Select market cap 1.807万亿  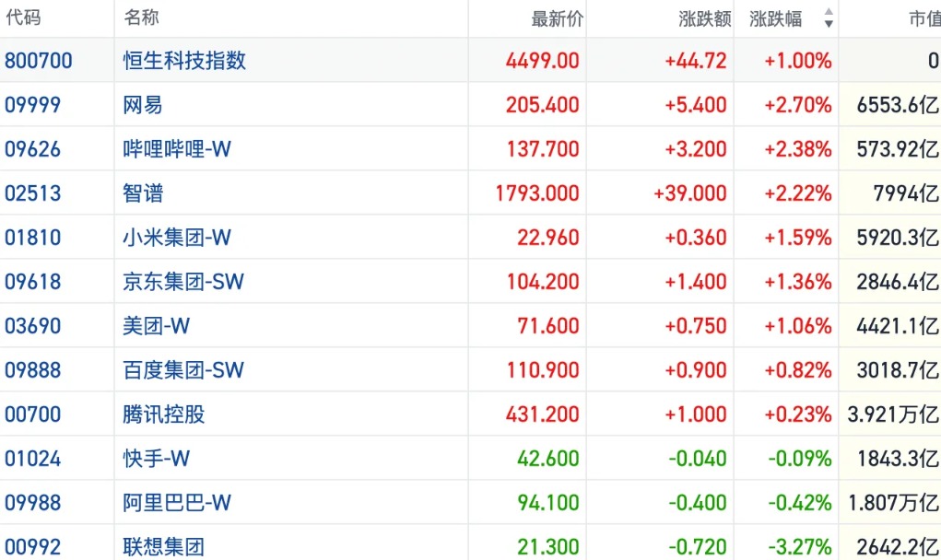(x=893, y=503)
